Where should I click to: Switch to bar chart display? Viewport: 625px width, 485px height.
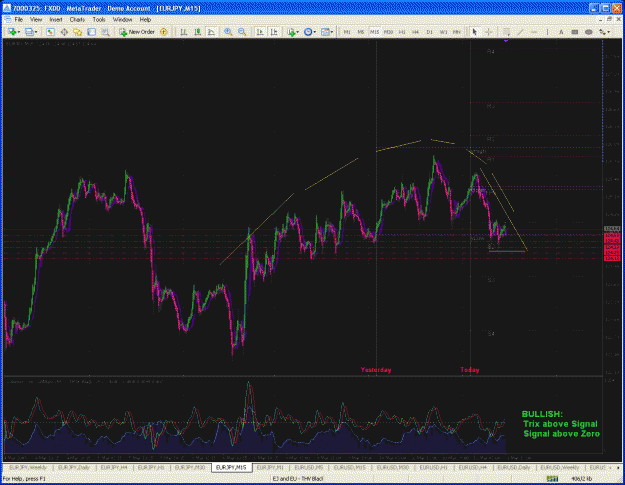point(184,32)
